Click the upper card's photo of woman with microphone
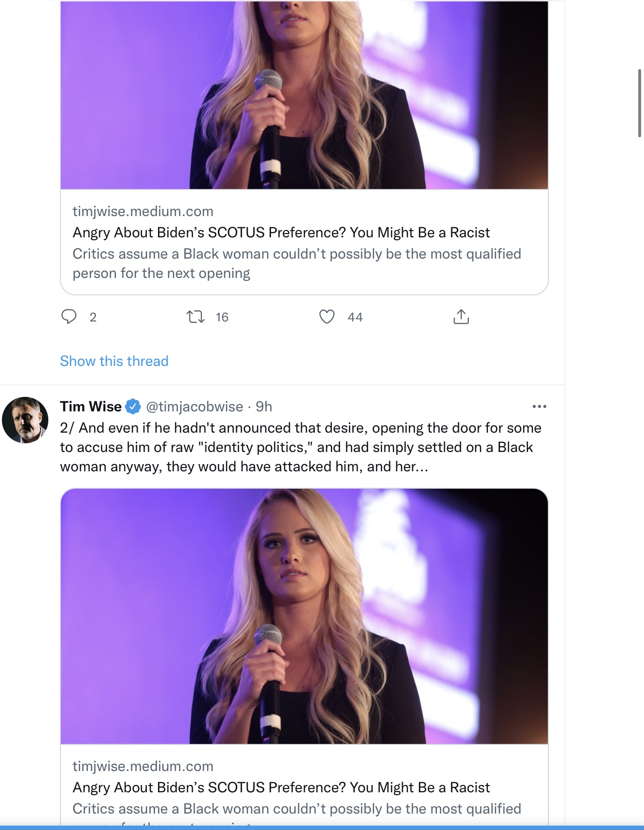Viewport: 644px width, 830px height. (304, 95)
